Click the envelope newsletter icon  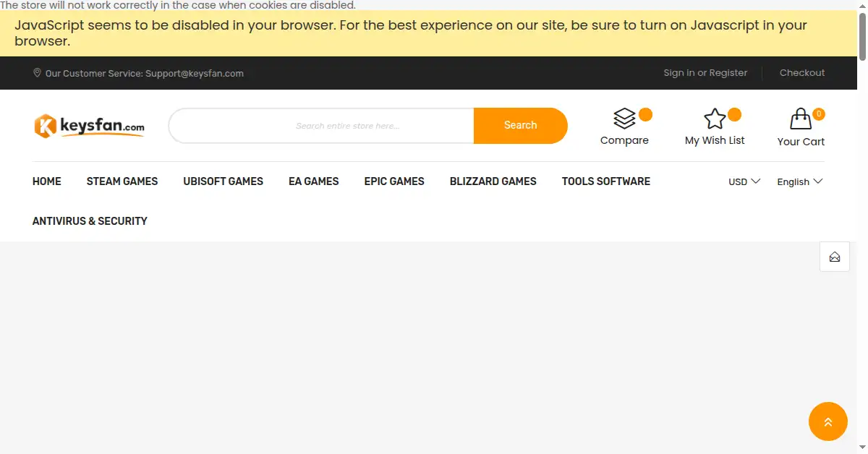(835, 257)
